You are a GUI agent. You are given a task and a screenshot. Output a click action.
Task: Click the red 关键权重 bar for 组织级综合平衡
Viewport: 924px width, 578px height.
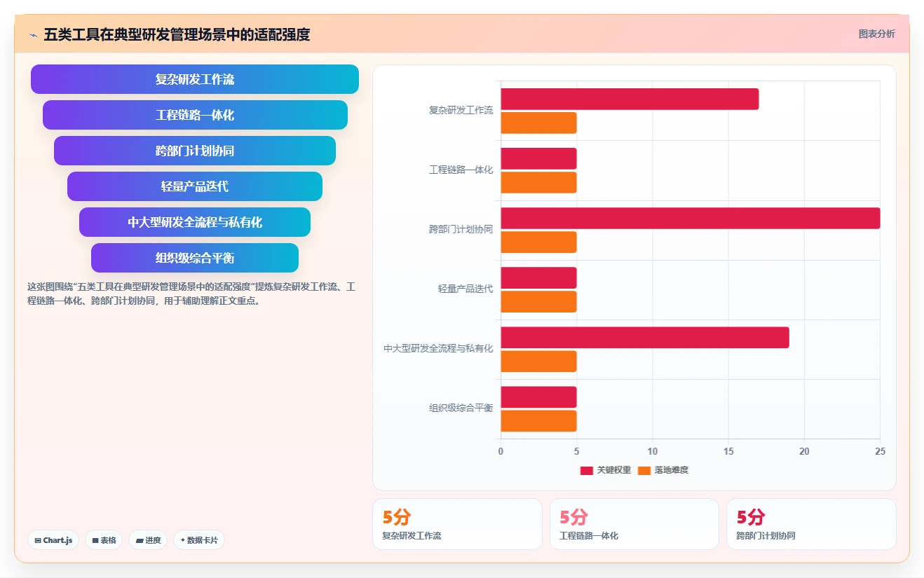[538, 397]
